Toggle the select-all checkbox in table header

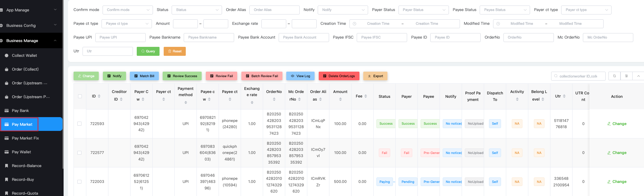(x=80, y=96)
